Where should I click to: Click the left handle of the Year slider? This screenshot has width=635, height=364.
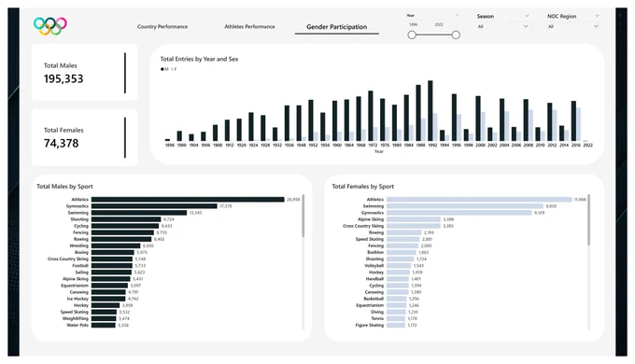(412, 35)
